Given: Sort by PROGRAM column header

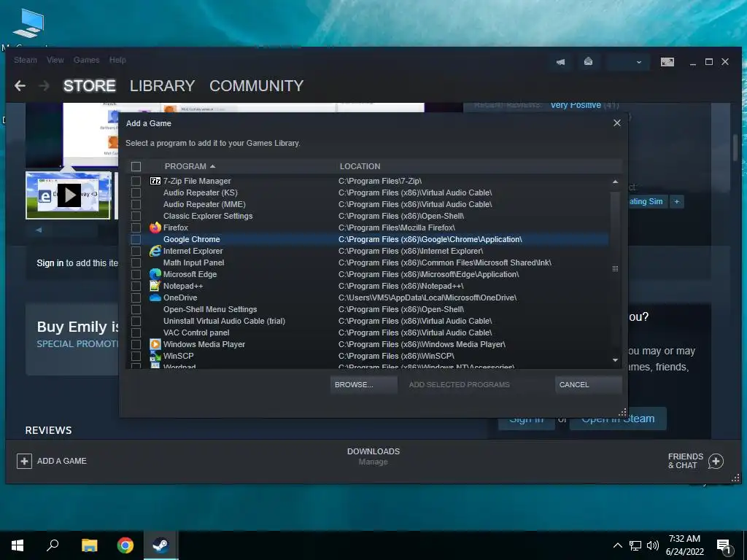Looking at the screenshot, I should (190, 166).
